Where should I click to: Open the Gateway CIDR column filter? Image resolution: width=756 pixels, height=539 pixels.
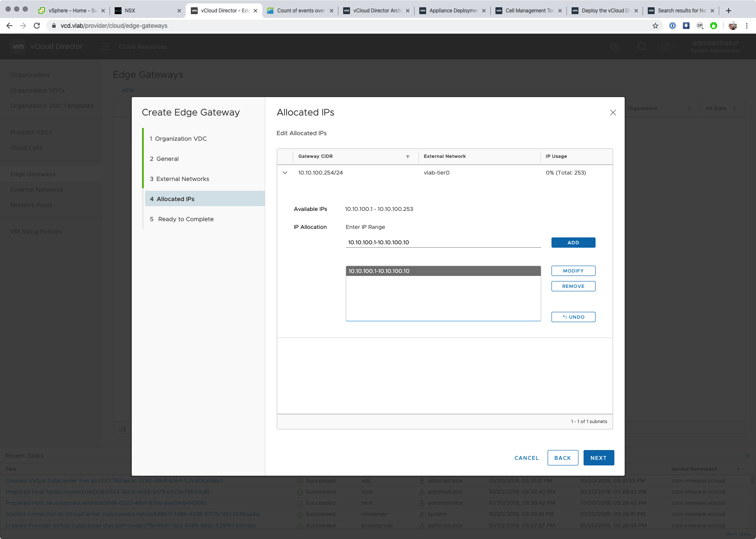pos(408,157)
